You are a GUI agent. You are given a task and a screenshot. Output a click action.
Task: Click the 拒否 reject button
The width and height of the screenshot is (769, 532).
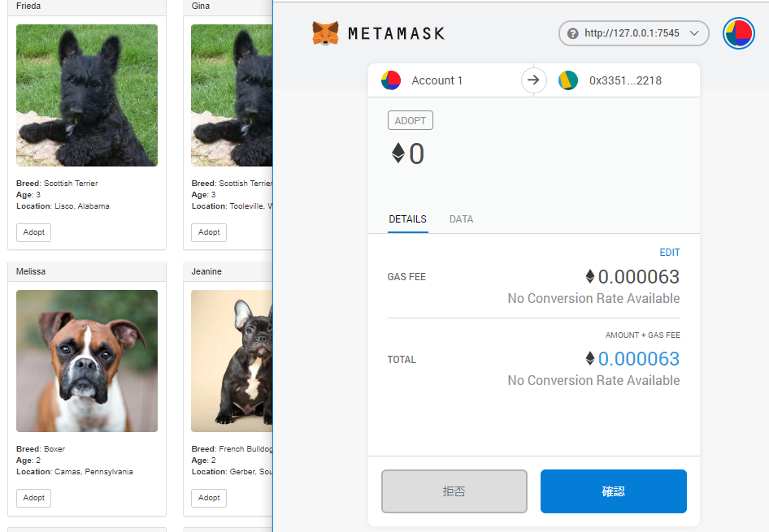click(x=454, y=491)
